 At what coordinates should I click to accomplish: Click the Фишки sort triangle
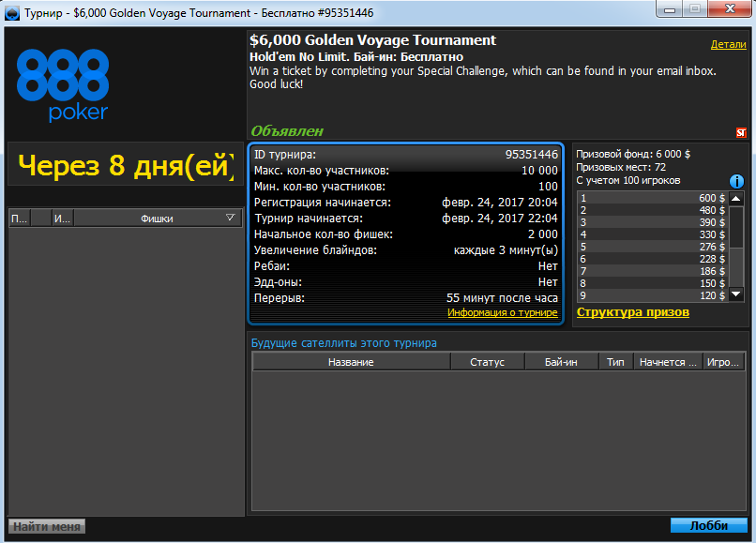click(x=230, y=218)
